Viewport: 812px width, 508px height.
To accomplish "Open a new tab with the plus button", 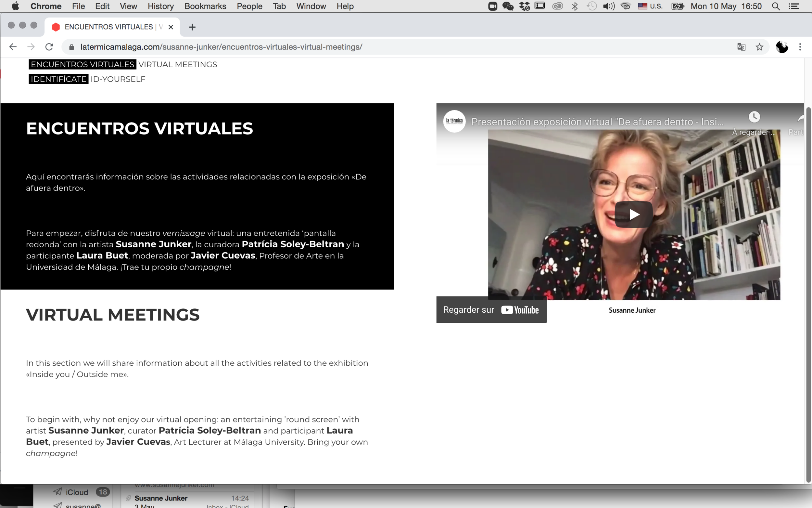I will click(192, 27).
